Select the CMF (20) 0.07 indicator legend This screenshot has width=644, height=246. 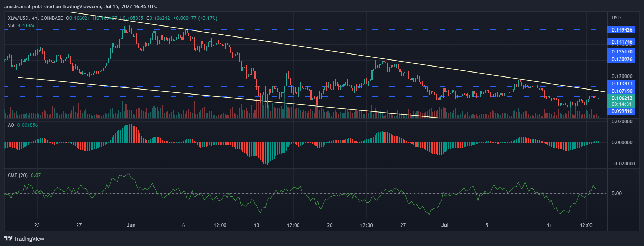(24, 175)
